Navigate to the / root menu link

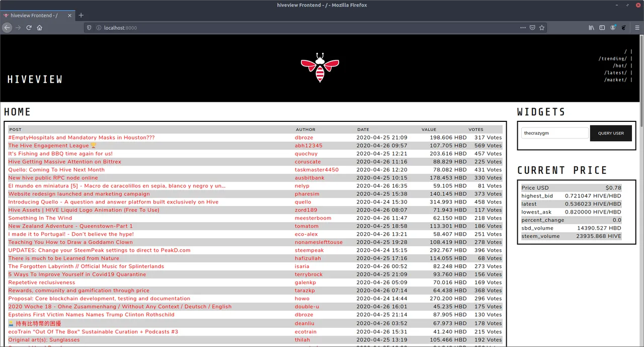click(626, 51)
